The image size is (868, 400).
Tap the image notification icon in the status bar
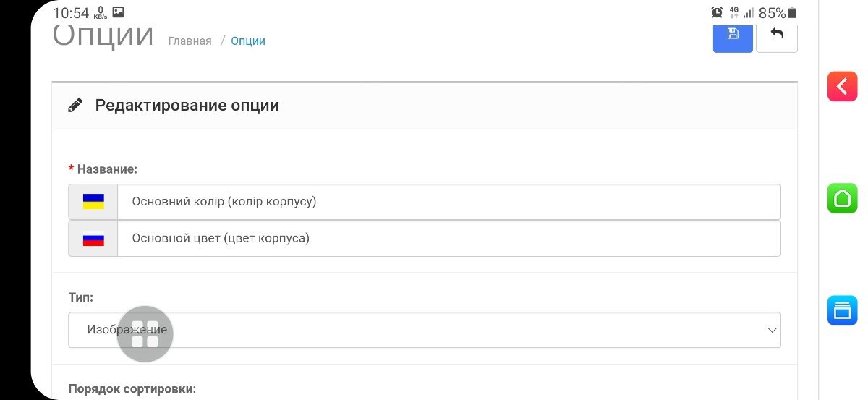(118, 12)
